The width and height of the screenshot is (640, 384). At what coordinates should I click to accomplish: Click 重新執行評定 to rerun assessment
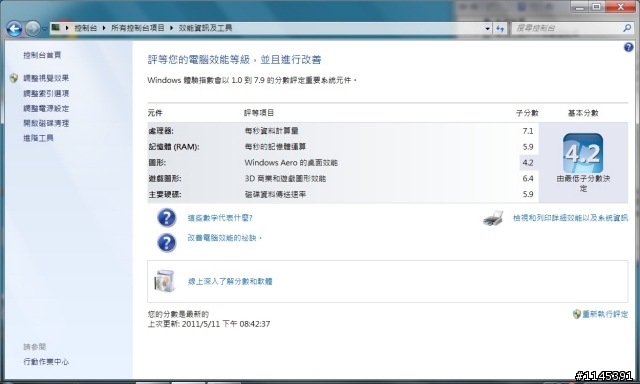[605, 314]
